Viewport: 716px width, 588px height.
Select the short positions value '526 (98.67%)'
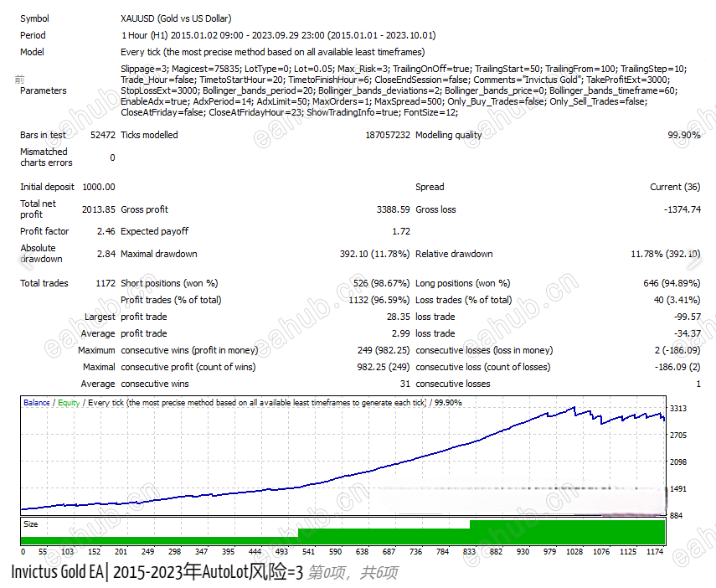(x=381, y=283)
